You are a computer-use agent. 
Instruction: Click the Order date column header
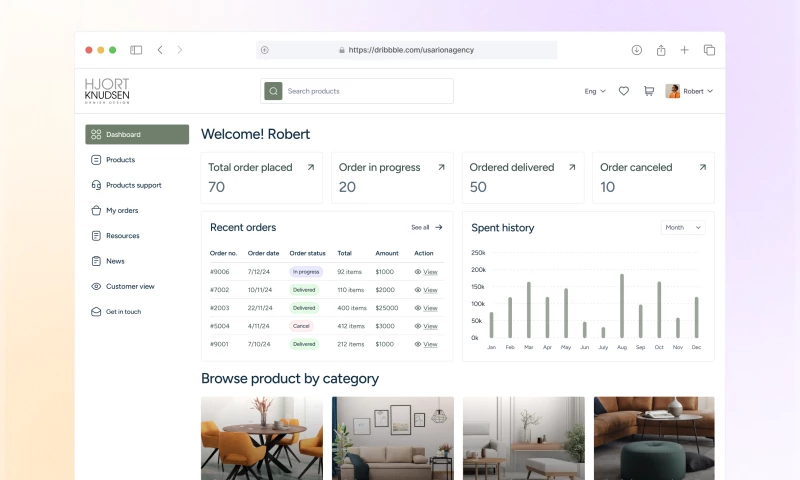tap(263, 253)
